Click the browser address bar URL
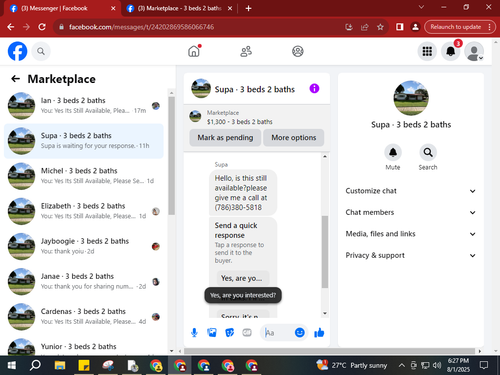This screenshot has height=375, width=500. pos(142,27)
